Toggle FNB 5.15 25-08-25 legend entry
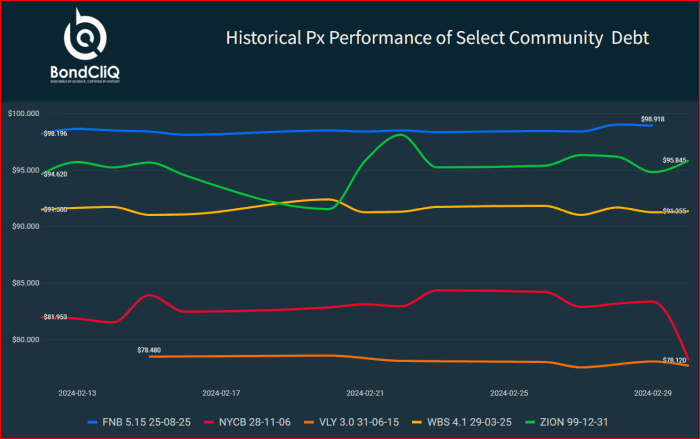The height and width of the screenshot is (439, 700). click(x=139, y=422)
